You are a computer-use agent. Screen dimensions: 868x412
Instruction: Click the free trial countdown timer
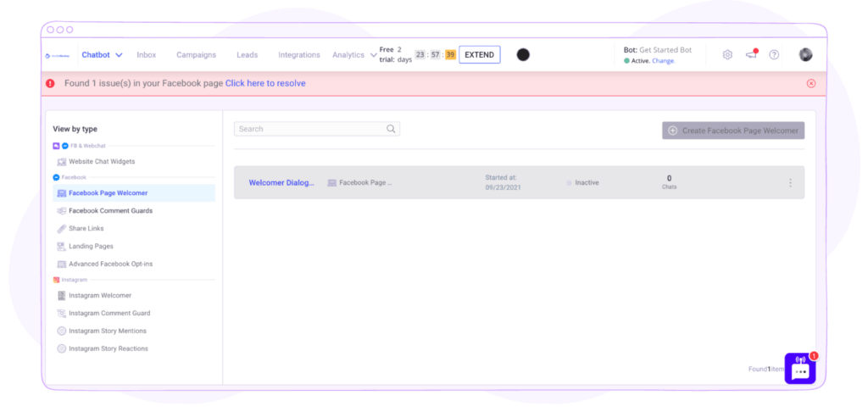coord(435,54)
